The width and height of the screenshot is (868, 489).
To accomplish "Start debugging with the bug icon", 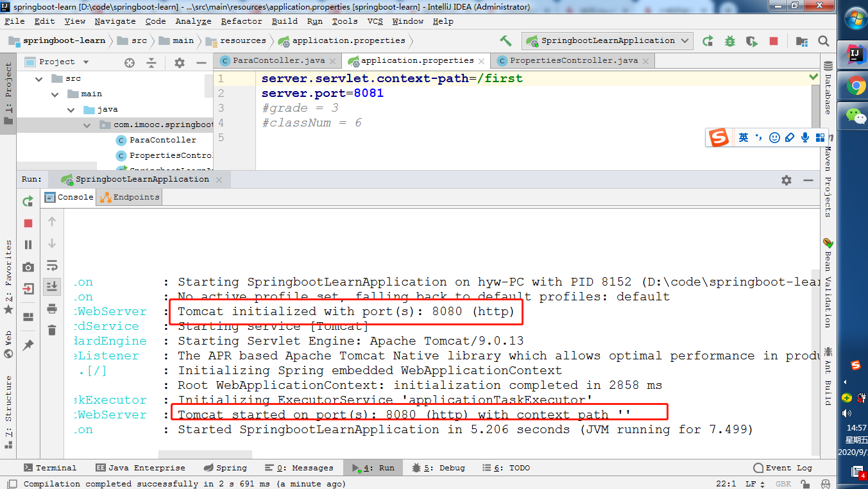I will pyautogui.click(x=730, y=40).
